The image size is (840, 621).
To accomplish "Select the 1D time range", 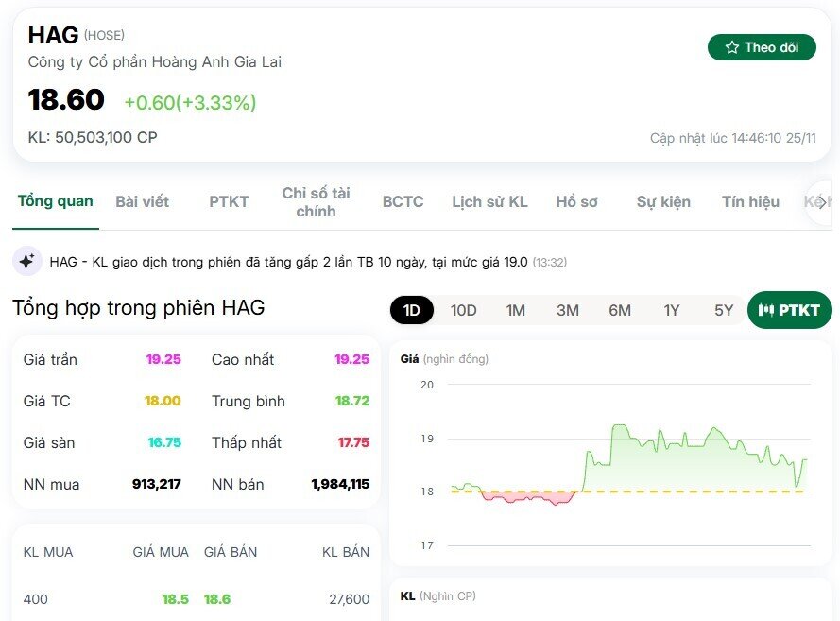I will (411, 309).
